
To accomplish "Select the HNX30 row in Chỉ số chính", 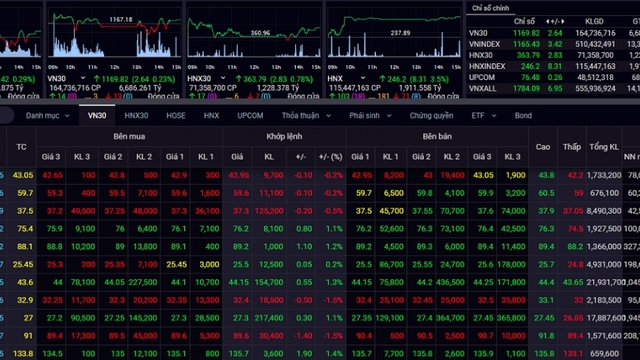I will (554, 55).
